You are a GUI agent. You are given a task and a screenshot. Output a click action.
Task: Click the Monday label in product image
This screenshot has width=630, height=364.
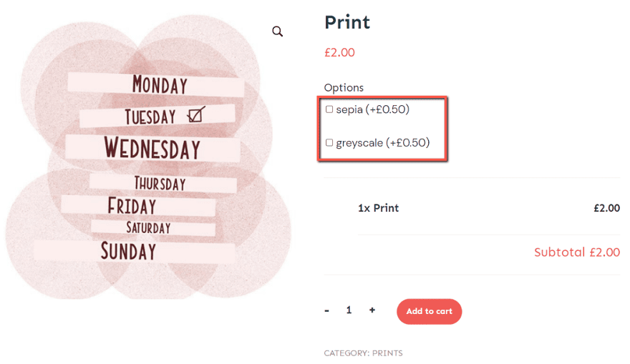coord(160,85)
